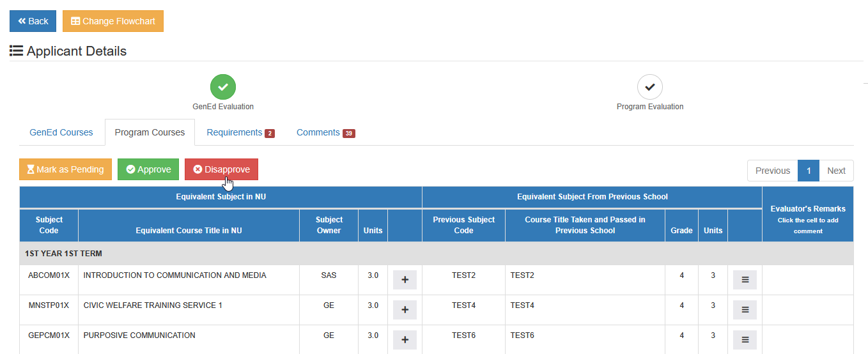Viewport: 868px width, 354px height.
Task: Click the Change Flowchart button
Action: (x=113, y=21)
